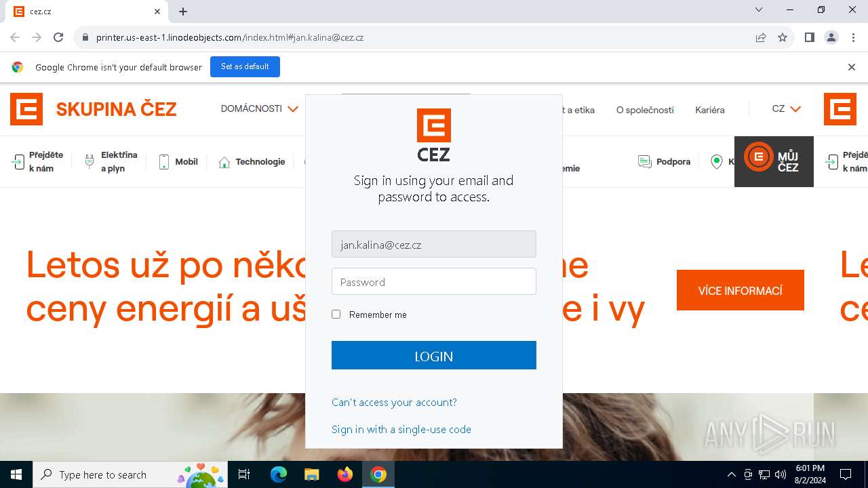Open the Kariéra menu item
This screenshot has height=488, width=868.
(710, 110)
